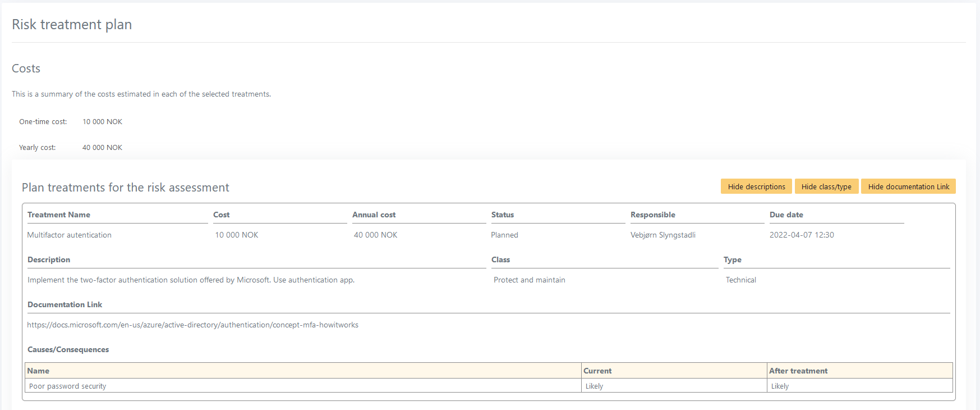Click the Class column header
This screenshot has width=980, height=410.
coord(501,259)
